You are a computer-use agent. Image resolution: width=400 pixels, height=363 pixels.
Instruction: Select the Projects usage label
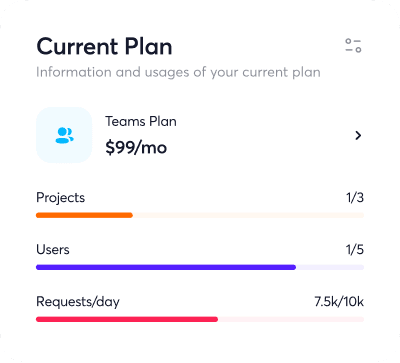pos(60,198)
